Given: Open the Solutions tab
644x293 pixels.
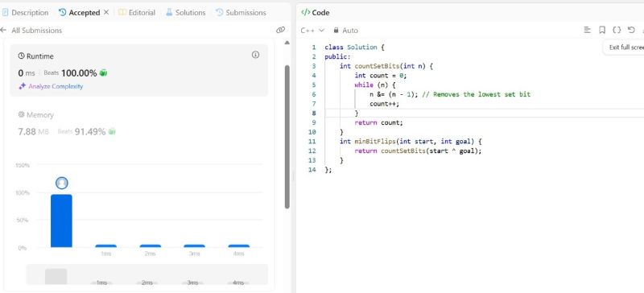Looking at the screenshot, I should [186, 13].
